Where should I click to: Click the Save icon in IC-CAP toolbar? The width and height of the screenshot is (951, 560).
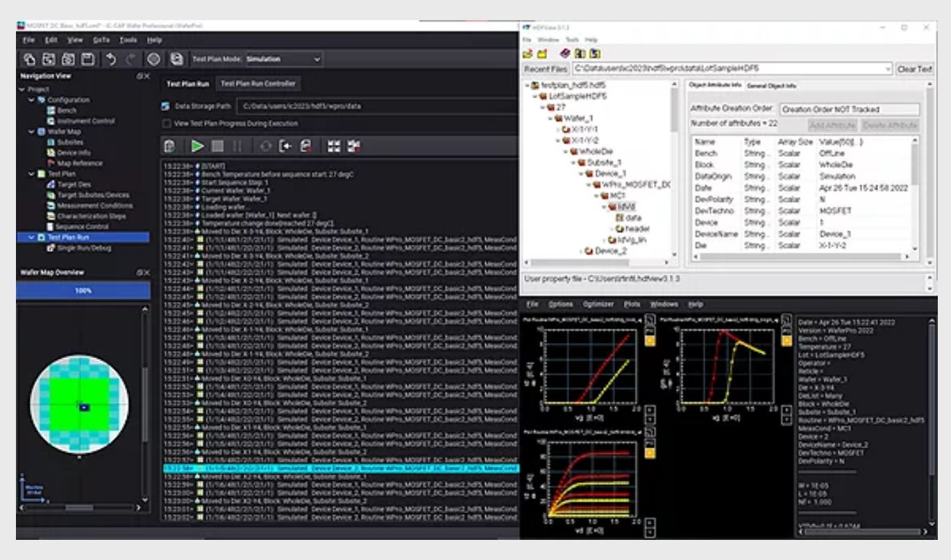87,59
